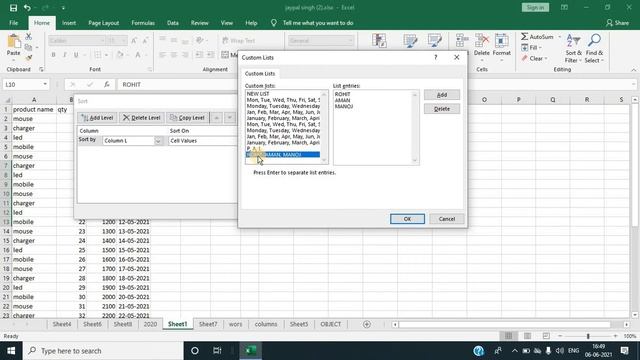The image size is (640, 360).
Task: Click the Clear eraser icon
Action: pos(524,58)
